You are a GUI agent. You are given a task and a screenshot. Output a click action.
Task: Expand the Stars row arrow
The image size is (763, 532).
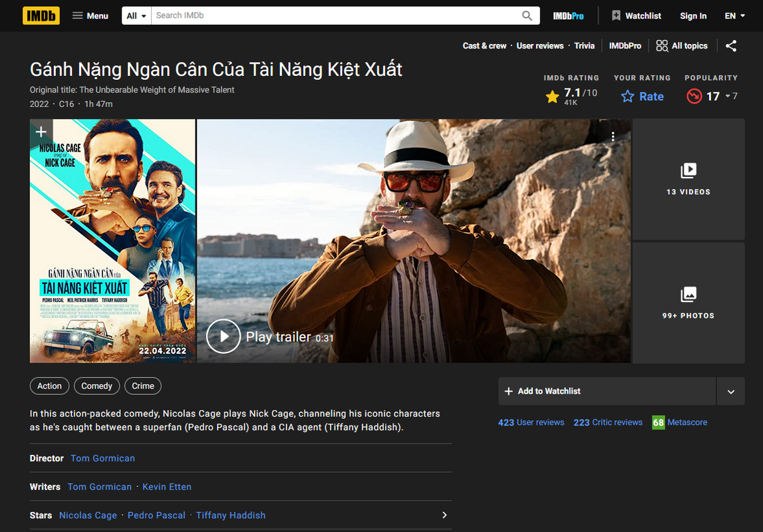444,515
